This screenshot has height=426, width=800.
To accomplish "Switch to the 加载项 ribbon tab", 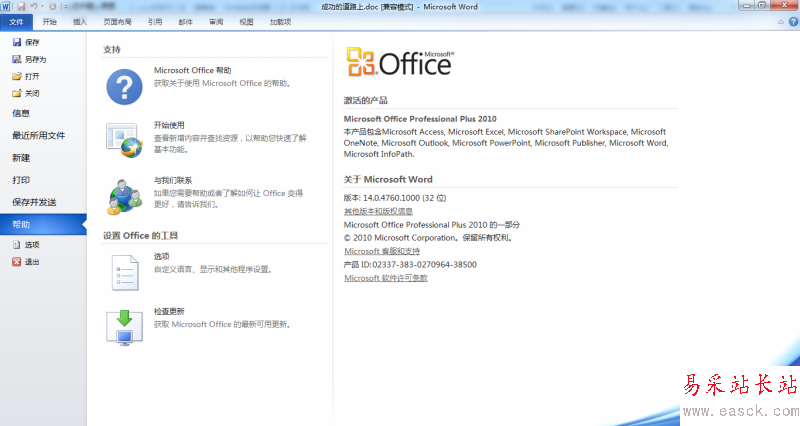I will click(280, 22).
